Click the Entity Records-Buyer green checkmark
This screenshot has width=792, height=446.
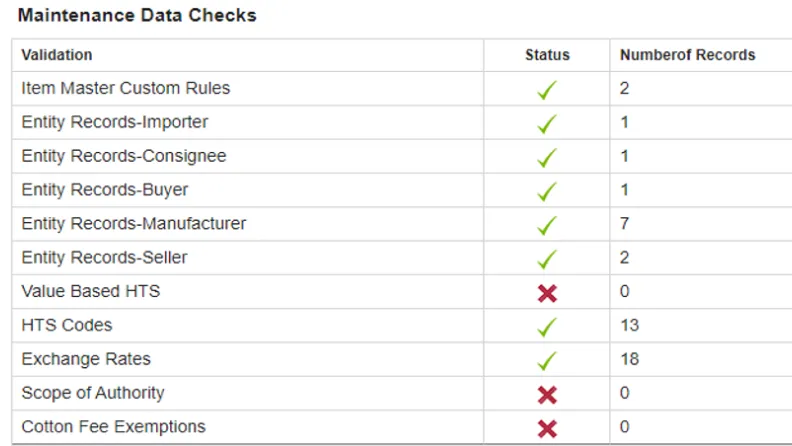[x=547, y=191]
